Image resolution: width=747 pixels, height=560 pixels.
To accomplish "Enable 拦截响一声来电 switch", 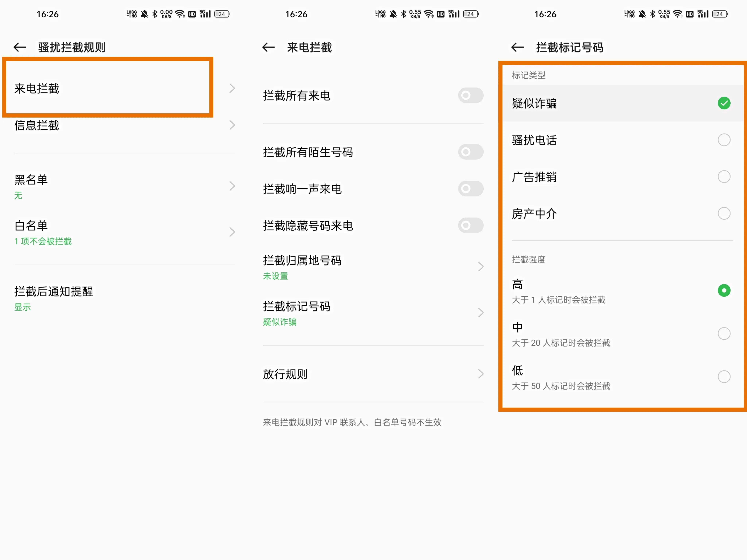I will click(471, 189).
